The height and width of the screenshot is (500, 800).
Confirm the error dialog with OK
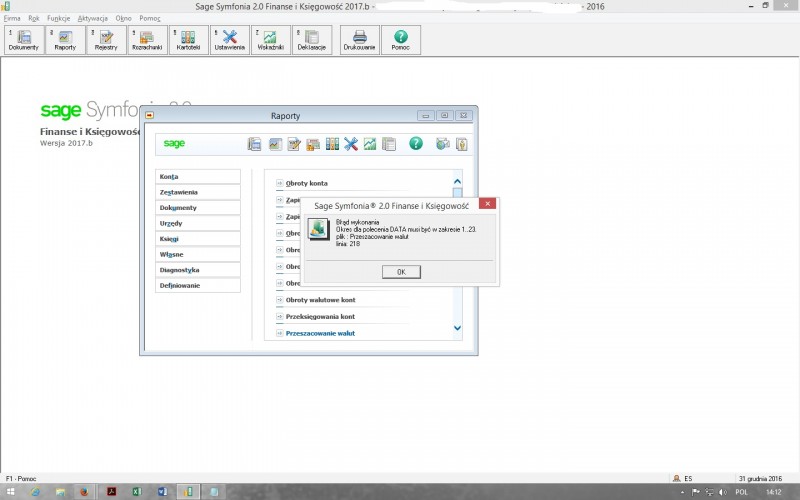(x=402, y=272)
